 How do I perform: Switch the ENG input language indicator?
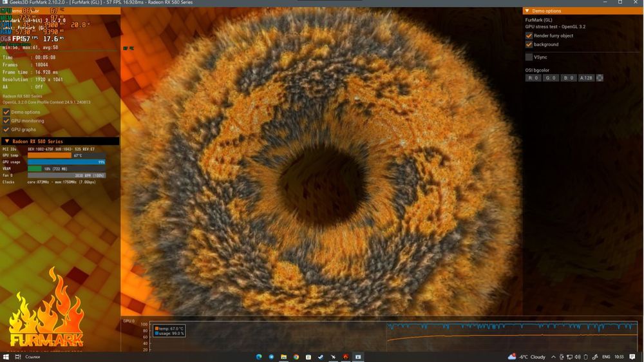[606, 357]
